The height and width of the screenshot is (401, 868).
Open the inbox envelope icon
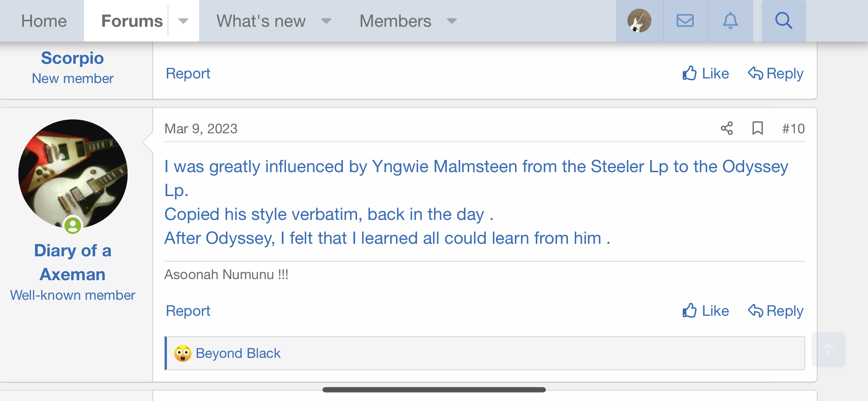tap(685, 21)
